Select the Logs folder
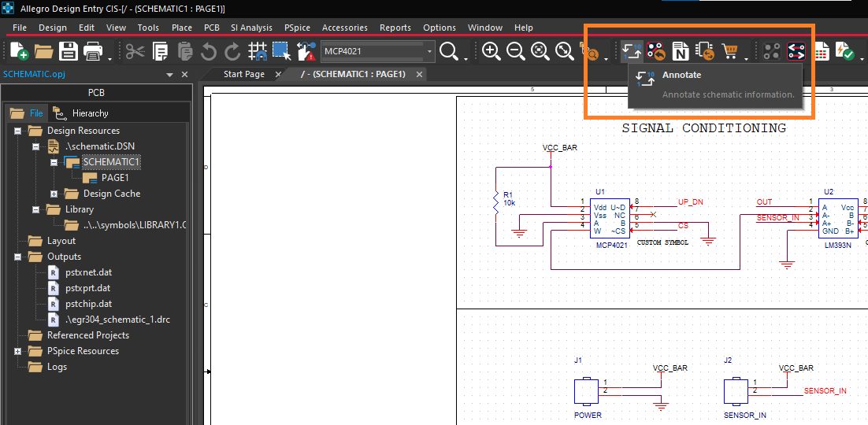 (x=57, y=367)
